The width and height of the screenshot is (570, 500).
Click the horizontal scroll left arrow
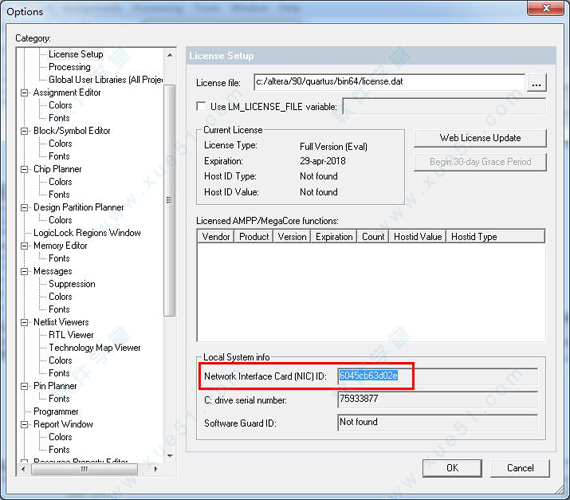pos(23,469)
